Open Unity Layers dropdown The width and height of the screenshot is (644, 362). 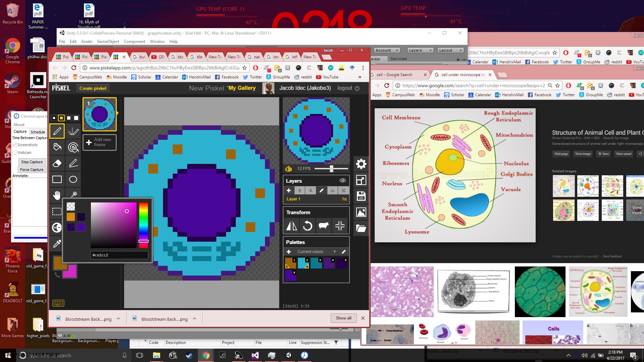click(x=421, y=50)
